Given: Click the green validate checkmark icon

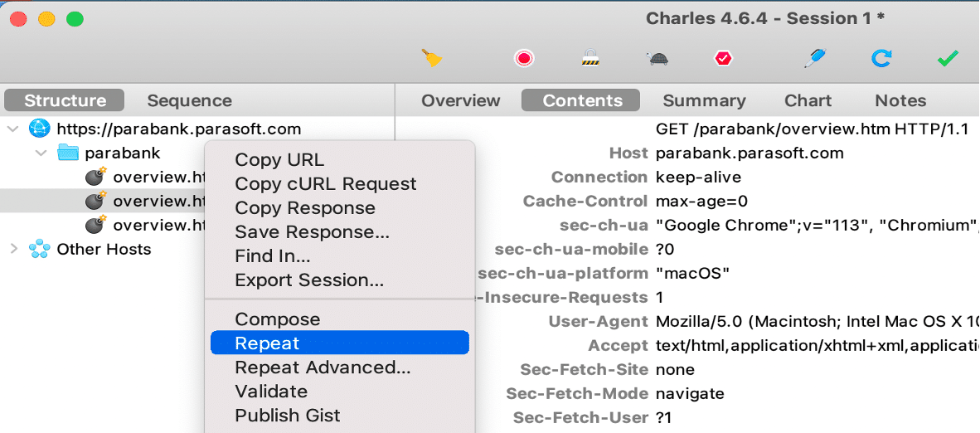Looking at the screenshot, I should point(947,58).
